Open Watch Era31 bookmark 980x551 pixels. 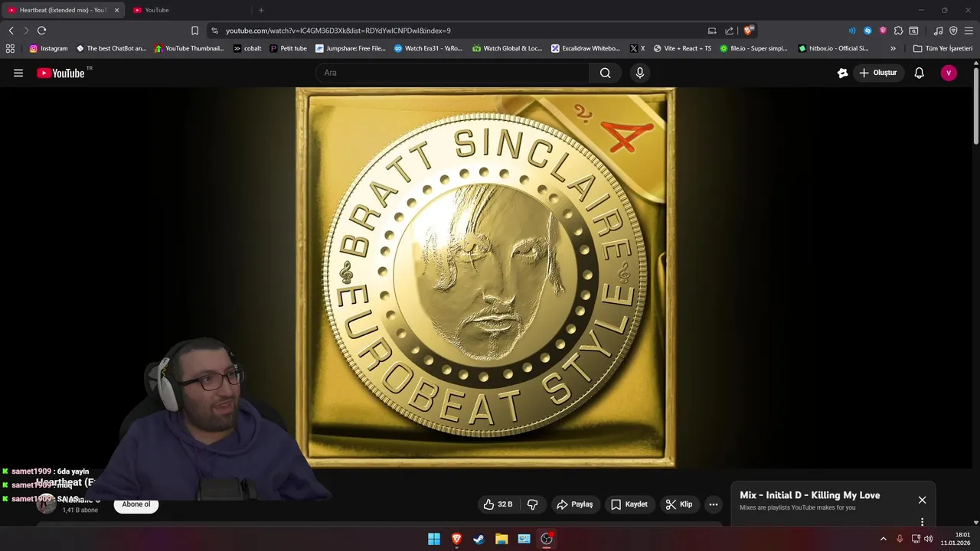tap(429, 48)
